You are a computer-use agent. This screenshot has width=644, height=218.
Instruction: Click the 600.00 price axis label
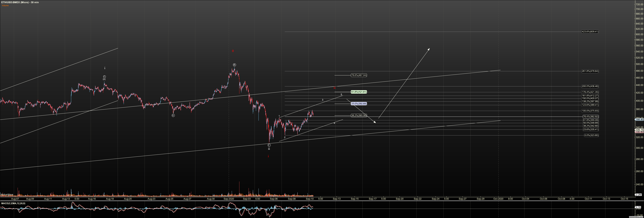(x=640, y=34)
